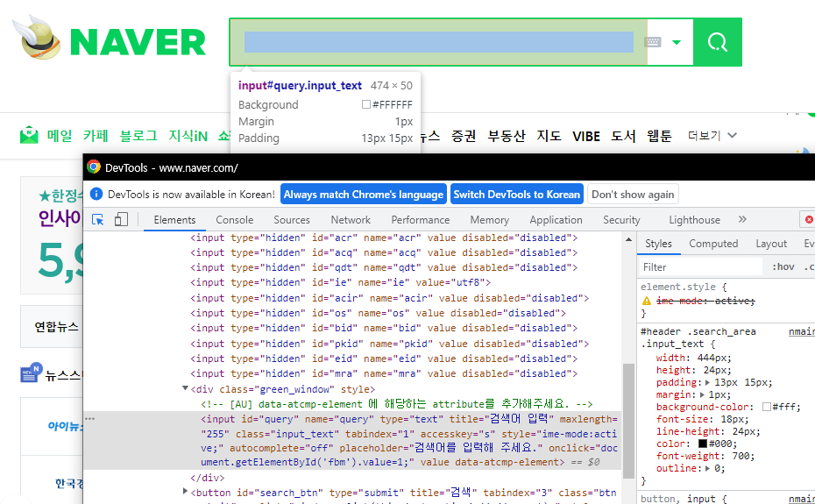Switch to the Memory tab
The width and height of the screenshot is (815, 504).
tap(490, 220)
